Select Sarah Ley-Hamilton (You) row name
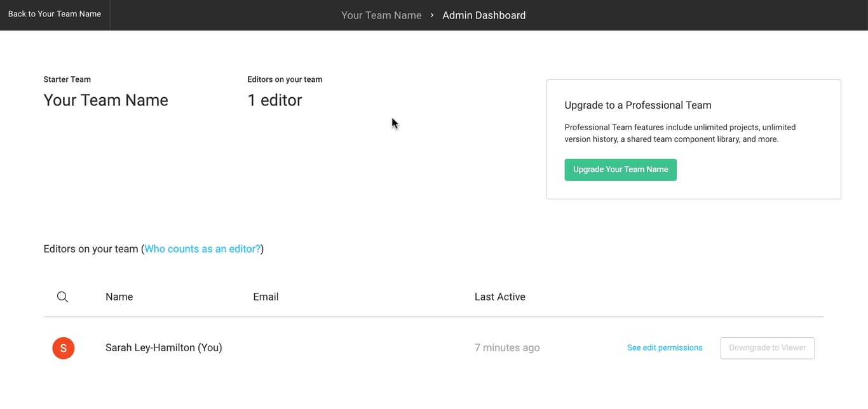The width and height of the screenshot is (868, 409). [164, 348]
